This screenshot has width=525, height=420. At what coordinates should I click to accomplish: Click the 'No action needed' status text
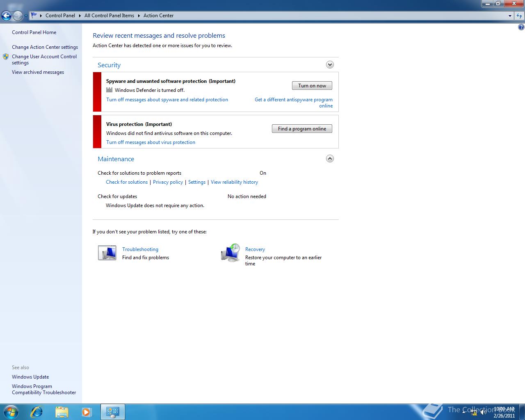tap(247, 196)
